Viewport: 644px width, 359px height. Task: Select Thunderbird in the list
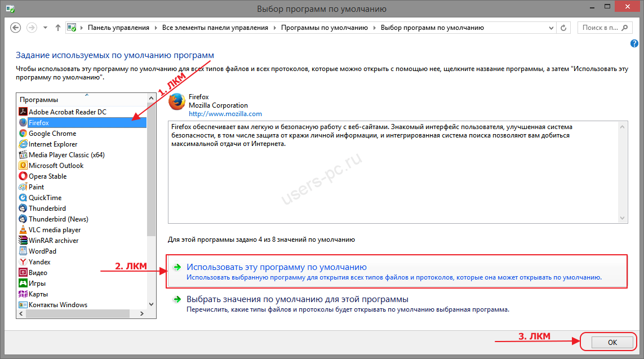tap(52, 208)
